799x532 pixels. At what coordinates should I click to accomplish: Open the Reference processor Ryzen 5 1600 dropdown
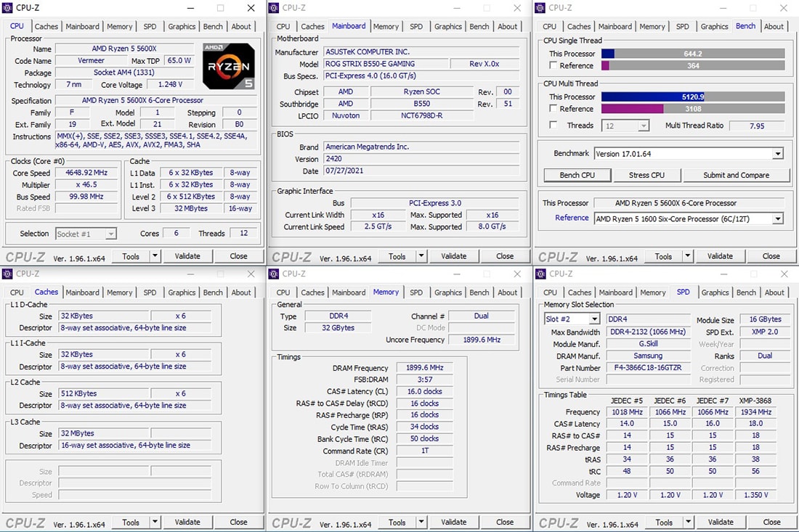click(x=778, y=219)
